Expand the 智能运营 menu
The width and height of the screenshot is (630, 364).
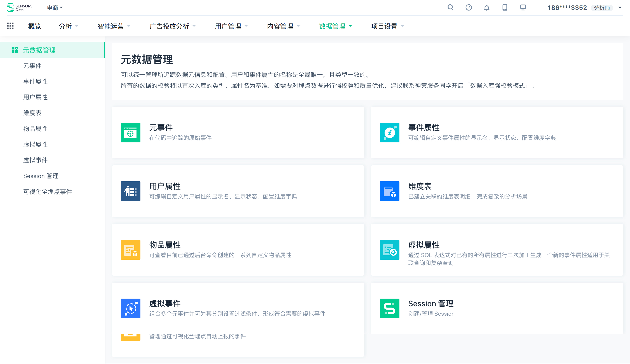[x=114, y=26]
